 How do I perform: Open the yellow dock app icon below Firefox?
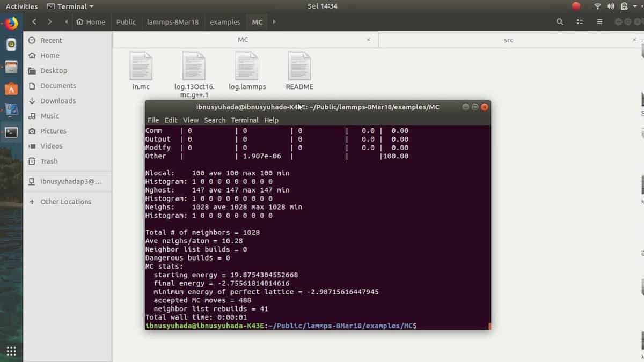click(11, 45)
